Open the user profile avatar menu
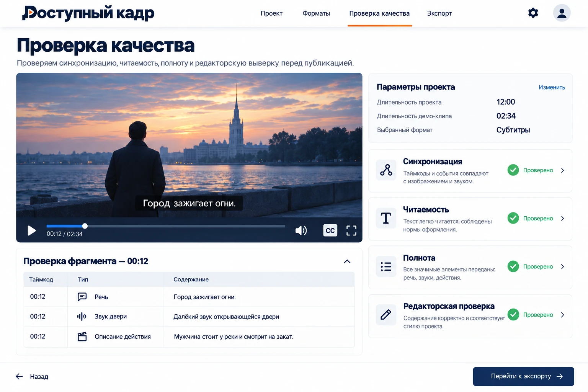588x392 pixels. coord(562,13)
